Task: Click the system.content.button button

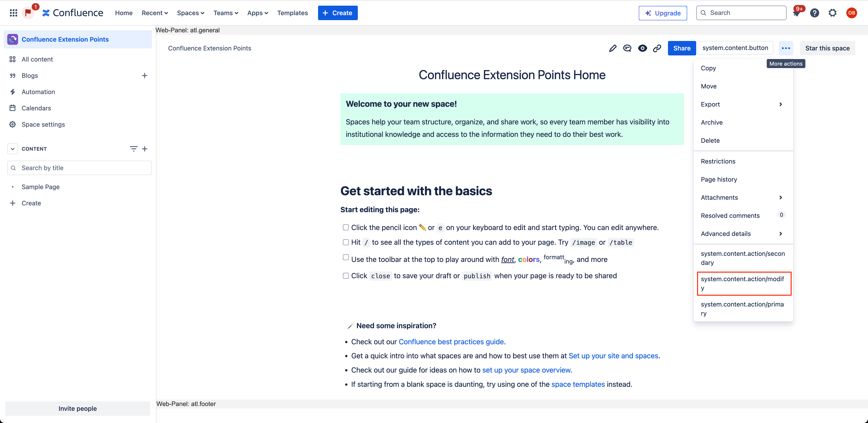Action: (x=735, y=48)
